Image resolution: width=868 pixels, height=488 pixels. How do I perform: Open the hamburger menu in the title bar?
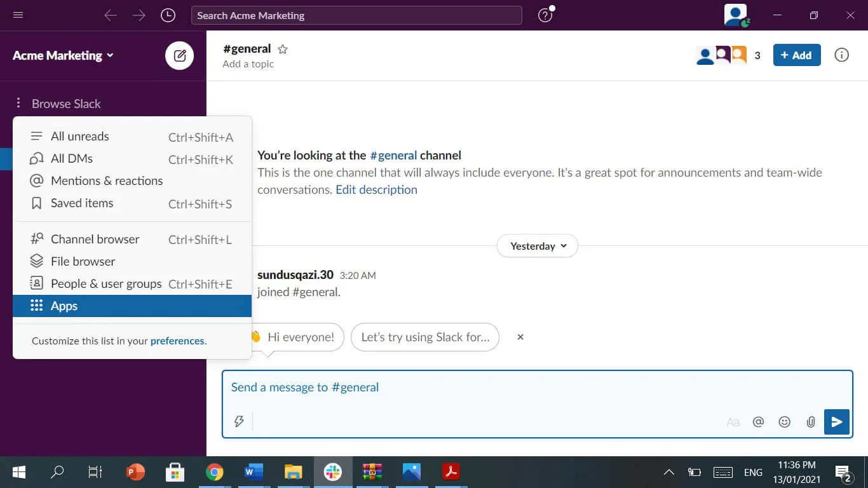click(18, 15)
